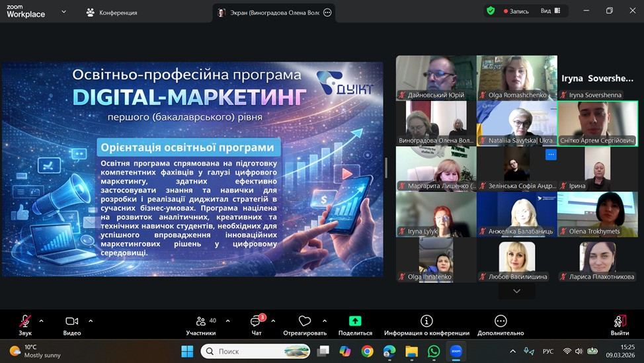644x363 pixels.
Task: Click the green Поделиться share screen icon
Action: point(355,321)
